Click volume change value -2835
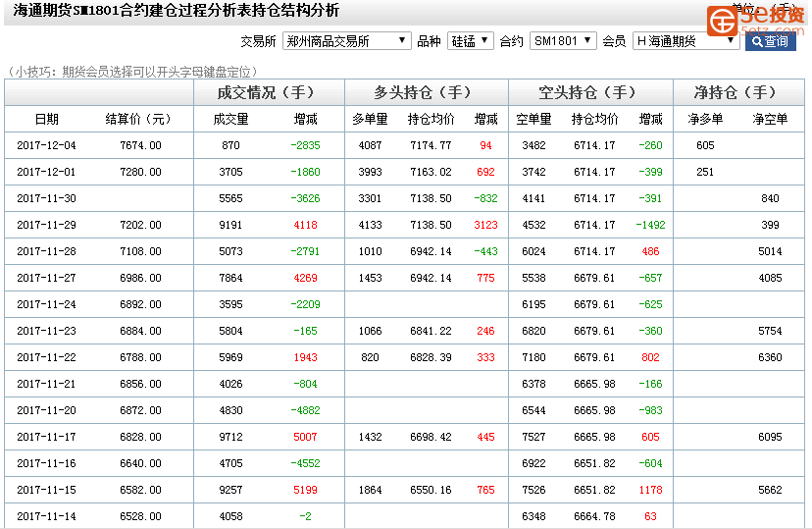Image resolution: width=812 pixels, height=529 pixels. pyautogui.click(x=306, y=145)
